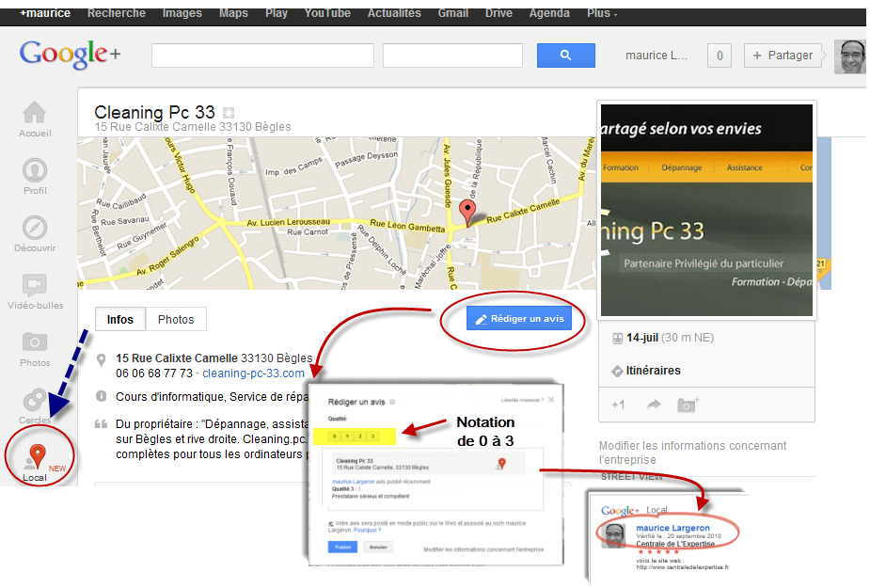Click the blue search magnifier button

coord(565,55)
